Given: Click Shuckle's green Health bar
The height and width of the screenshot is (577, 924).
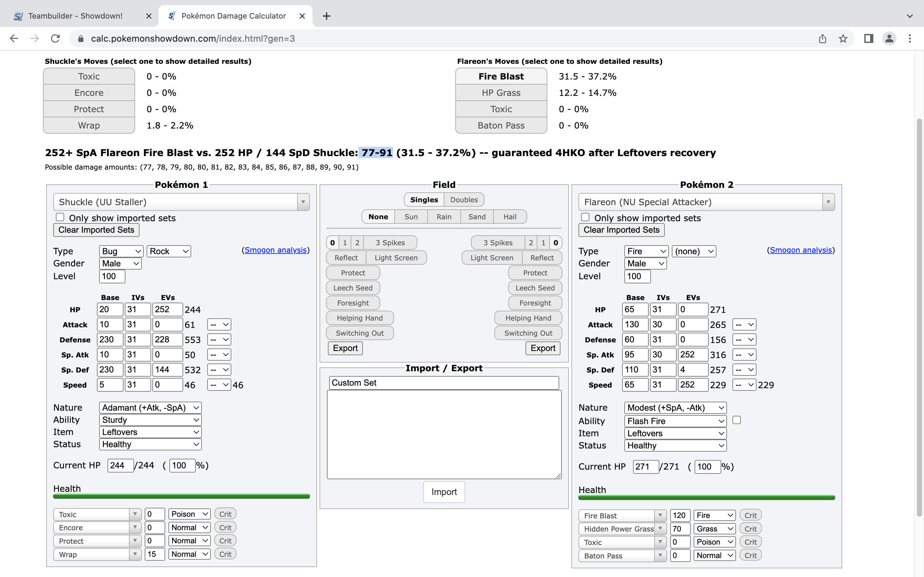Looking at the screenshot, I should [x=181, y=496].
